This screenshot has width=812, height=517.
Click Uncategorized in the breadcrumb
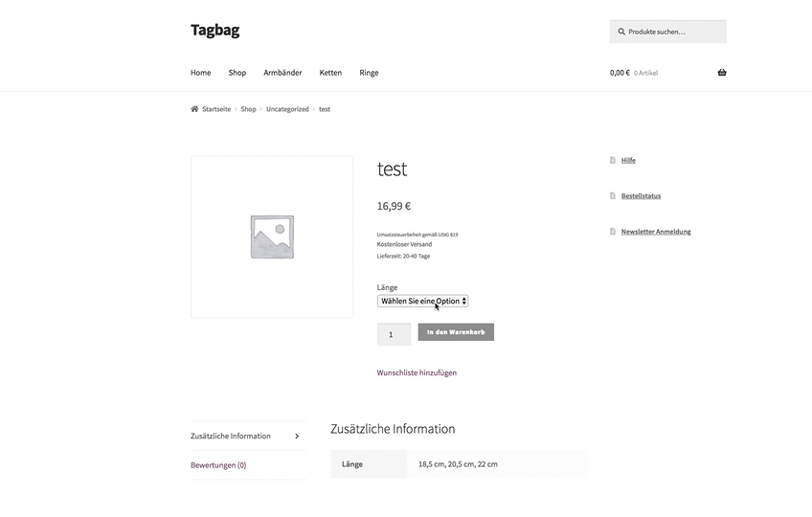coord(287,109)
